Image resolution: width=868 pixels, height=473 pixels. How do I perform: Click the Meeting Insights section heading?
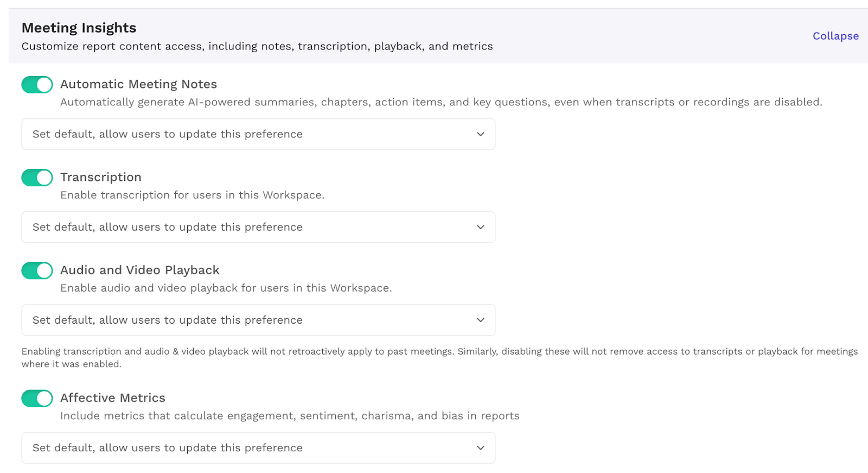pyautogui.click(x=79, y=28)
